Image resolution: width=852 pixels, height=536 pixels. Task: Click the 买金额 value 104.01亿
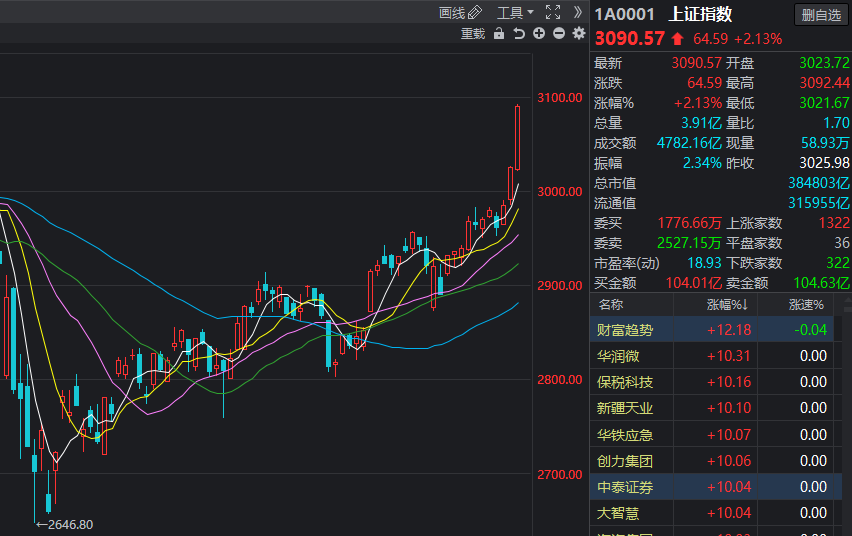(694, 283)
